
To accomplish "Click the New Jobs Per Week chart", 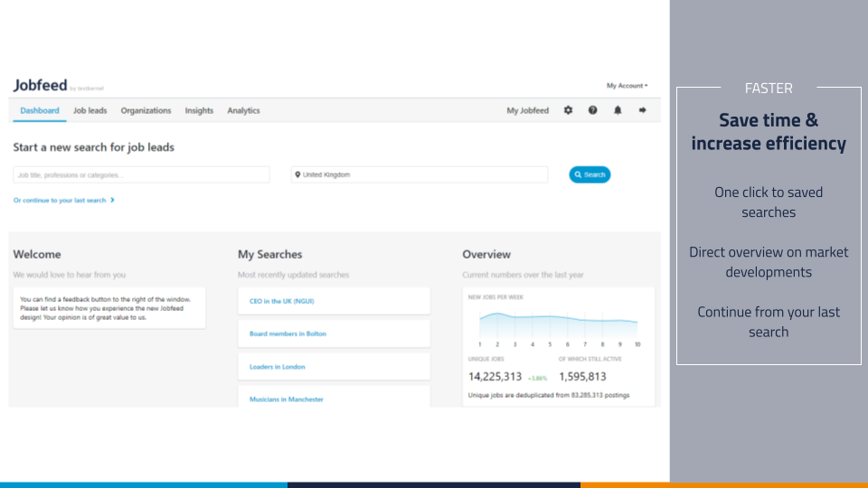I will (x=558, y=324).
